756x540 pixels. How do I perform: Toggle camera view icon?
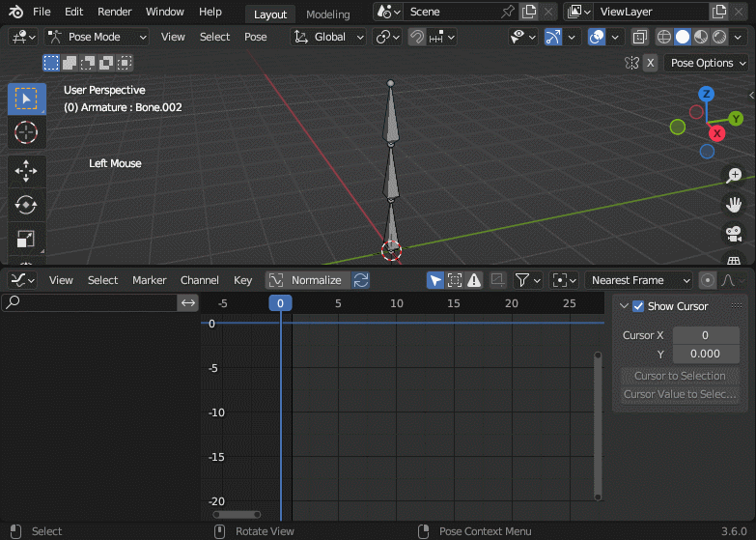[734, 233]
